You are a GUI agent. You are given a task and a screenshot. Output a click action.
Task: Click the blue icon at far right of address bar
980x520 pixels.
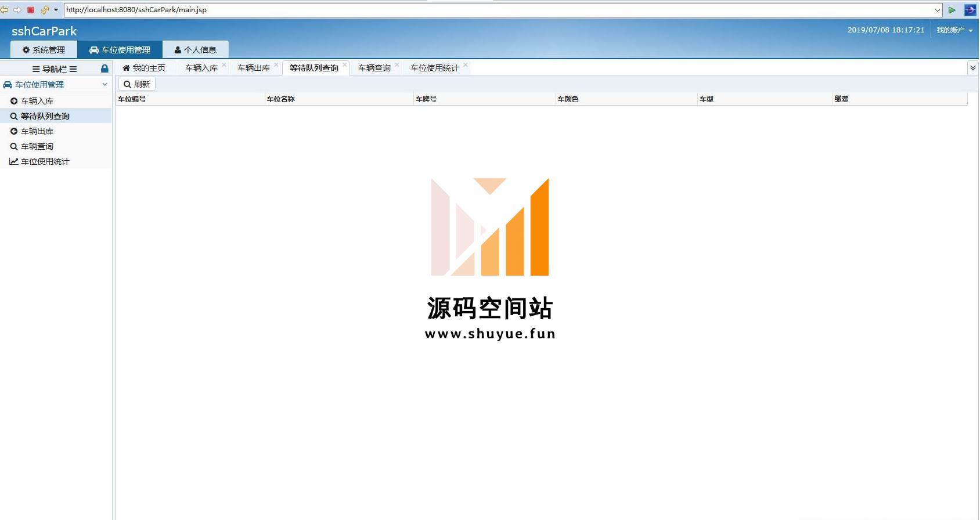(x=970, y=10)
